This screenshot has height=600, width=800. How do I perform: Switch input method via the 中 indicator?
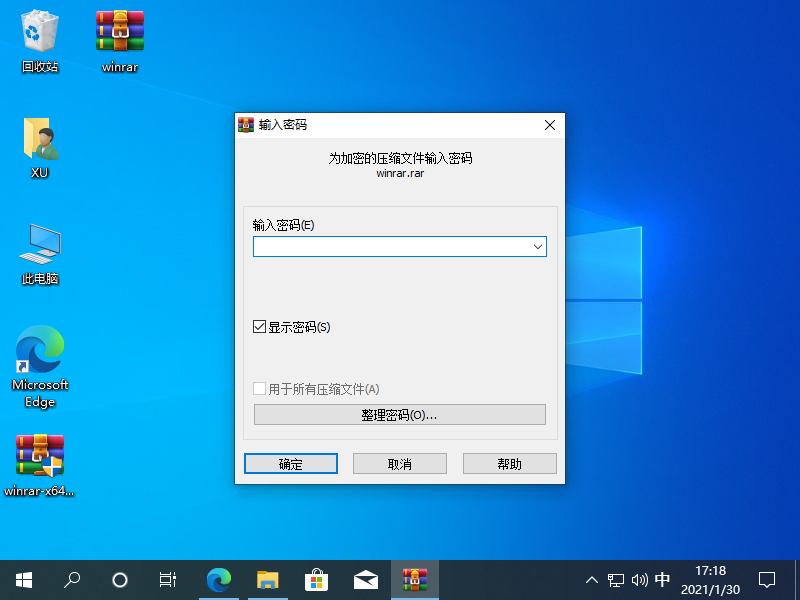[662, 579]
